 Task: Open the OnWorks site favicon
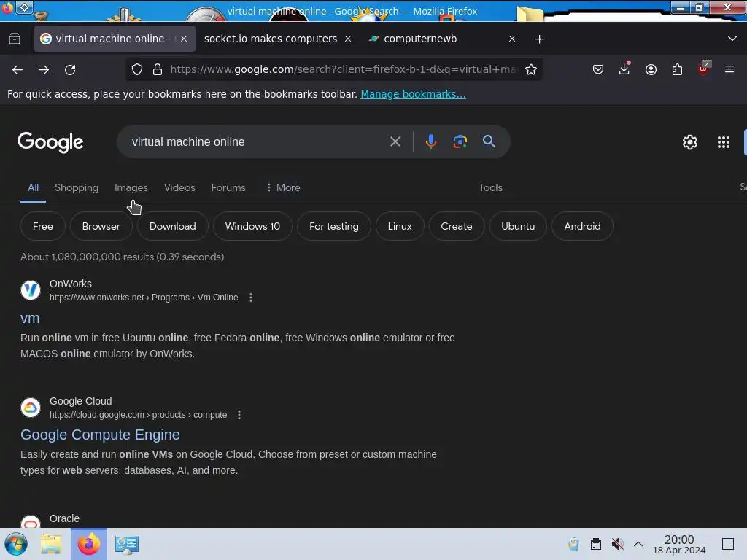[31, 290]
